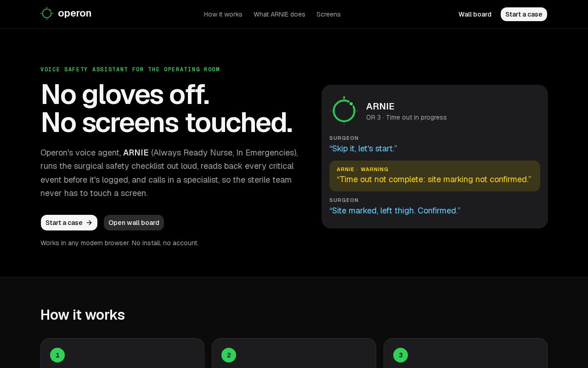This screenshot has height=368, width=588.
Task: Click the ARNIE green ring avatar icon
Action: pyautogui.click(x=344, y=111)
